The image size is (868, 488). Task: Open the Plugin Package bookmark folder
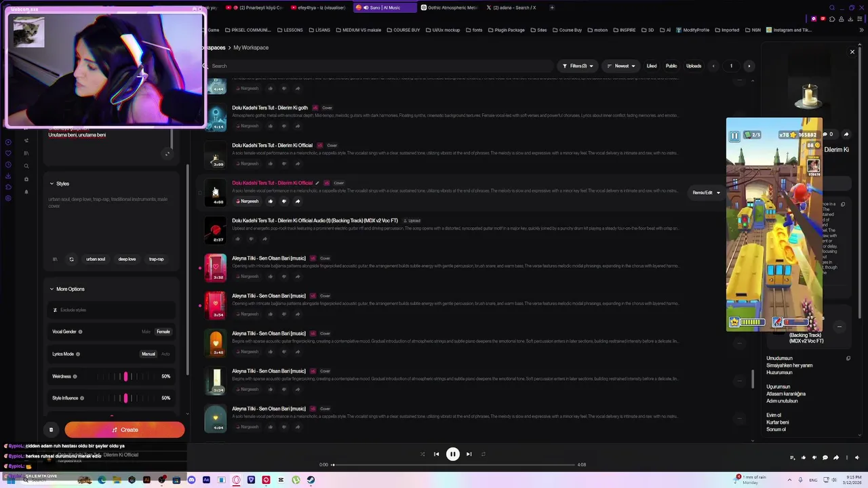tap(506, 30)
